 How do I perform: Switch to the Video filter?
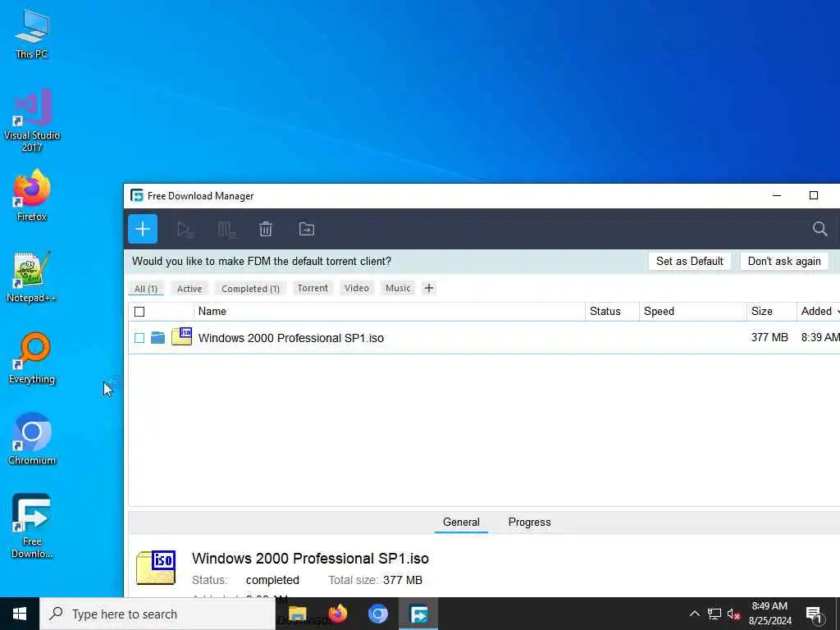point(356,288)
